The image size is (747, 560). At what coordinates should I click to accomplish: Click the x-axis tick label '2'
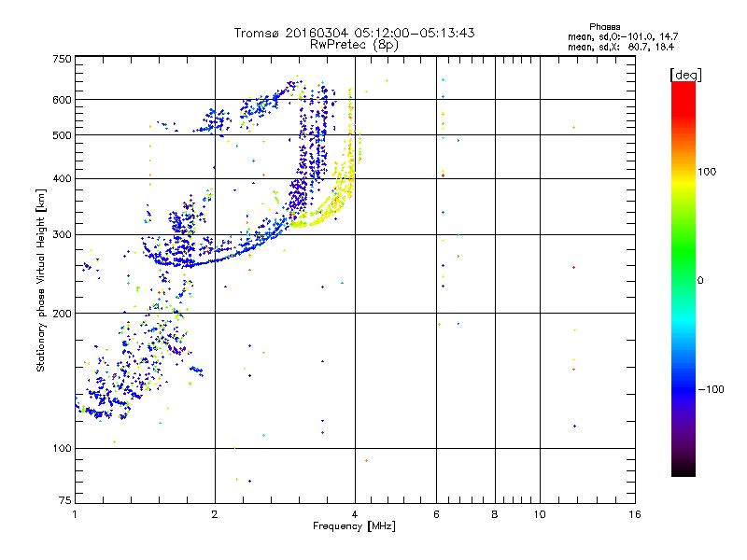[215, 514]
